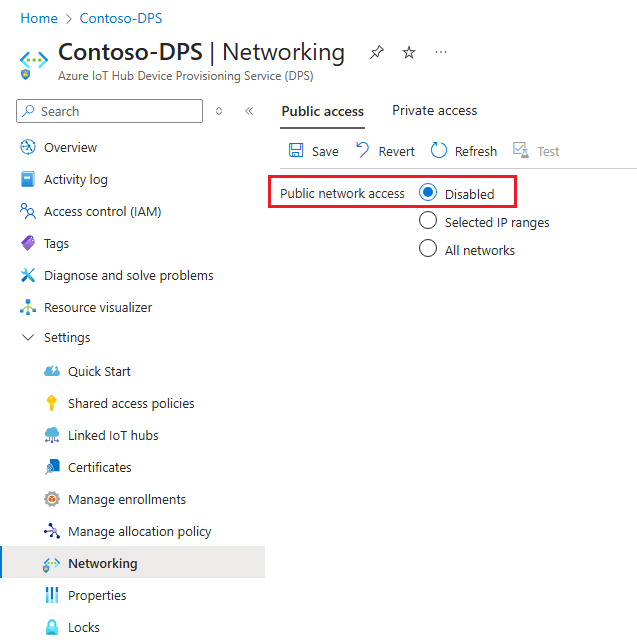Click Contoso-DPS breadcrumb link
Screen dimensions: 637x644
tap(121, 18)
